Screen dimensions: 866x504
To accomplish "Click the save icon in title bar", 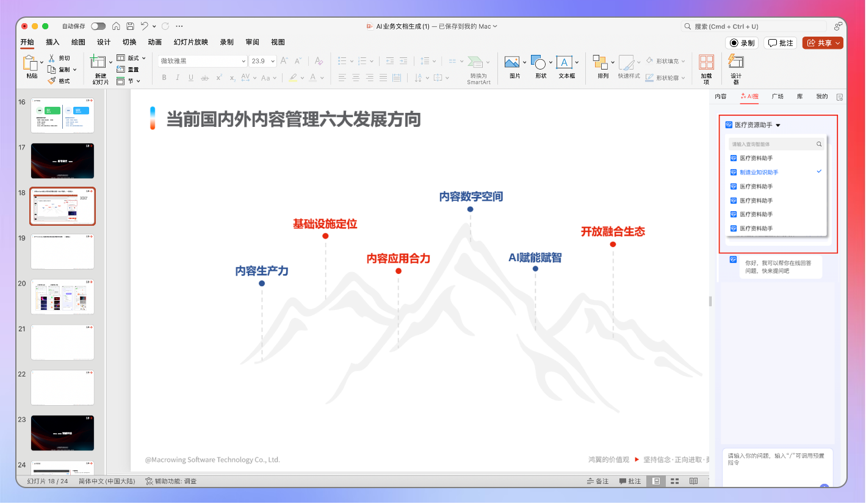I will (130, 26).
